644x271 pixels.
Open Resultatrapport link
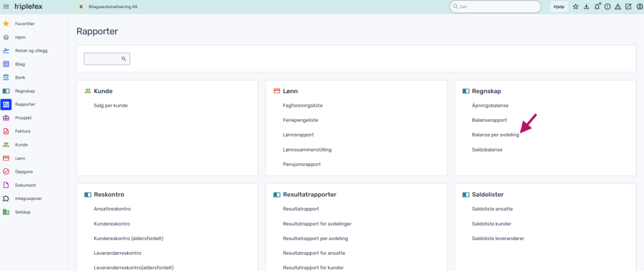point(301,209)
